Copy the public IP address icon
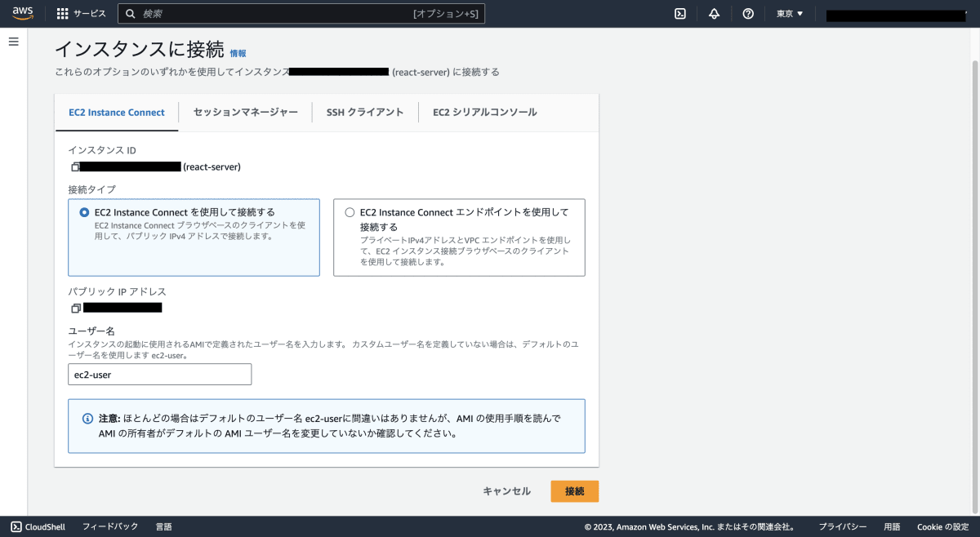 click(76, 308)
